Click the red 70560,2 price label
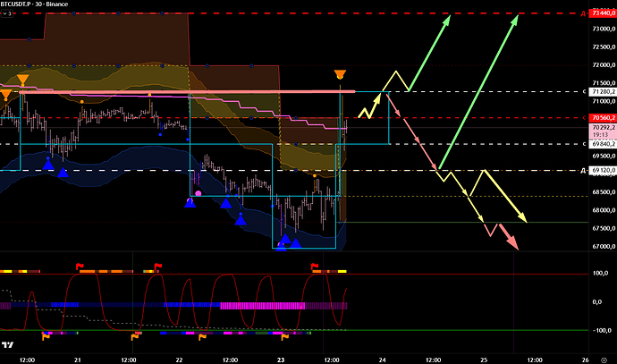Screen dimensions: 617x364 [598, 117]
